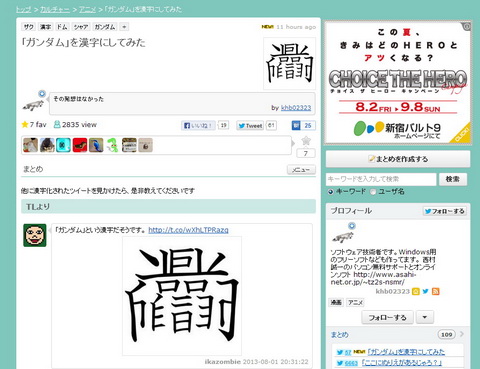Click the 'TLより' section header
The image size is (480, 369).
[x=168, y=207]
